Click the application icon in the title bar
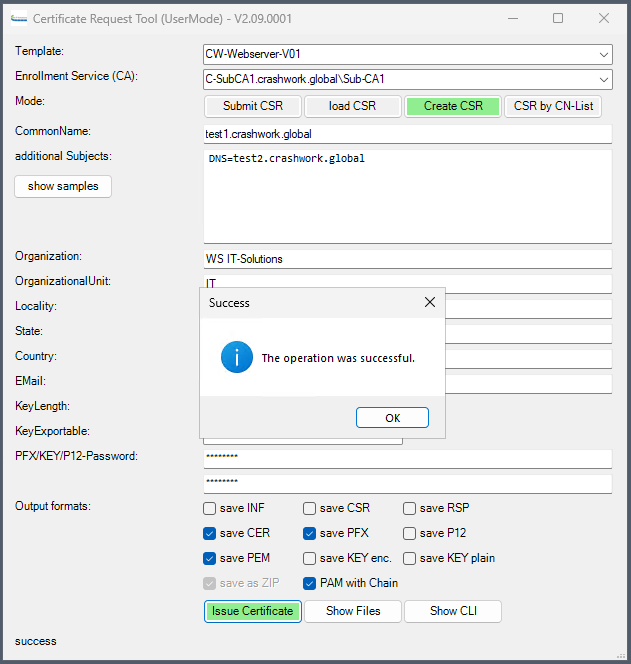Screen dimensions: 631x664 coord(19,19)
